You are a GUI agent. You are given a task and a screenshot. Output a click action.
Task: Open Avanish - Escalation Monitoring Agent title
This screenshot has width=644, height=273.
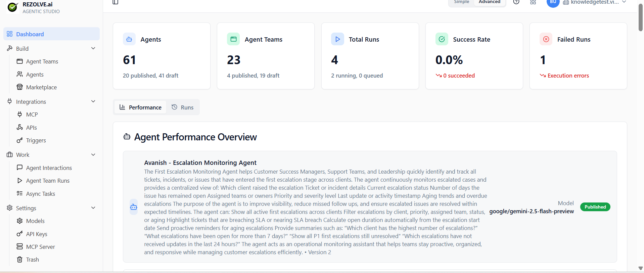[x=200, y=163]
